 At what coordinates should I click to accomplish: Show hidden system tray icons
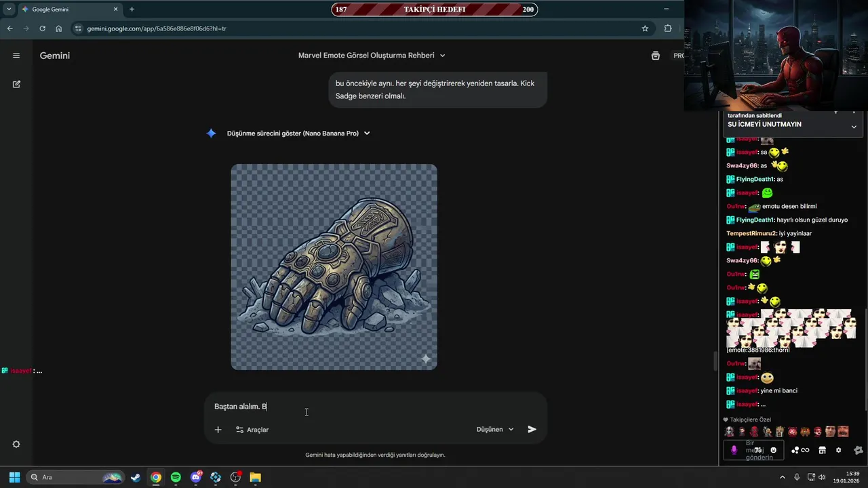tap(782, 477)
